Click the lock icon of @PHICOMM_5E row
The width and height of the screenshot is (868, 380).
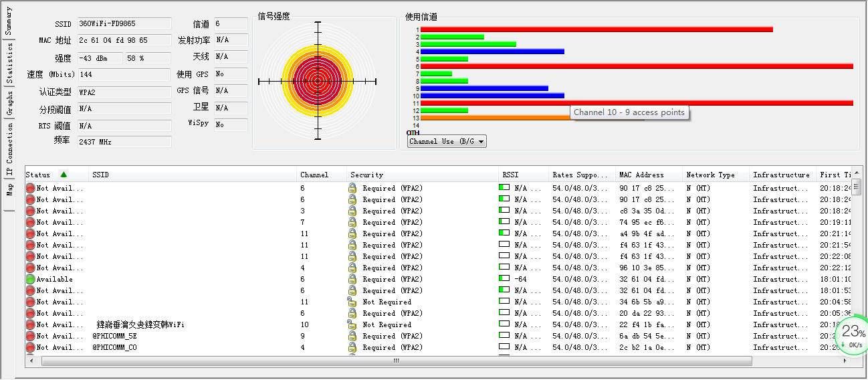point(352,336)
